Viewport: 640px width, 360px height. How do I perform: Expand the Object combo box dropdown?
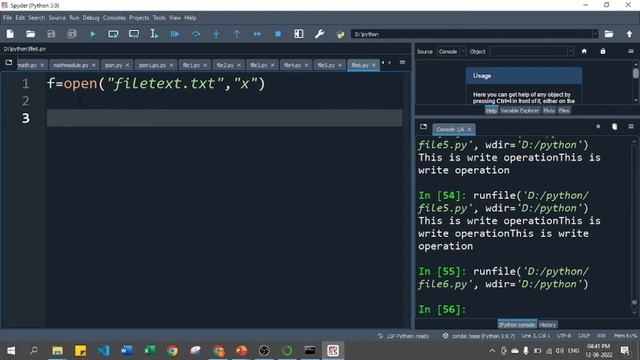pyautogui.click(x=570, y=51)
